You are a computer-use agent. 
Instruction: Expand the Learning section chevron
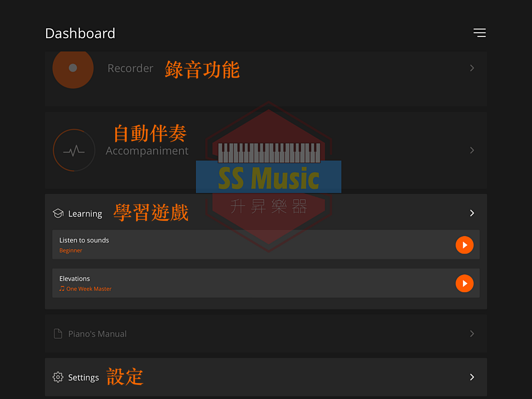pyautogui.click(x=472, y=213)
